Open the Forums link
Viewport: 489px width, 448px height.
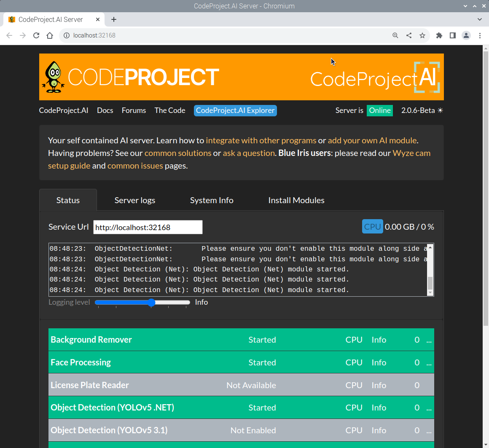coord(134,110)
